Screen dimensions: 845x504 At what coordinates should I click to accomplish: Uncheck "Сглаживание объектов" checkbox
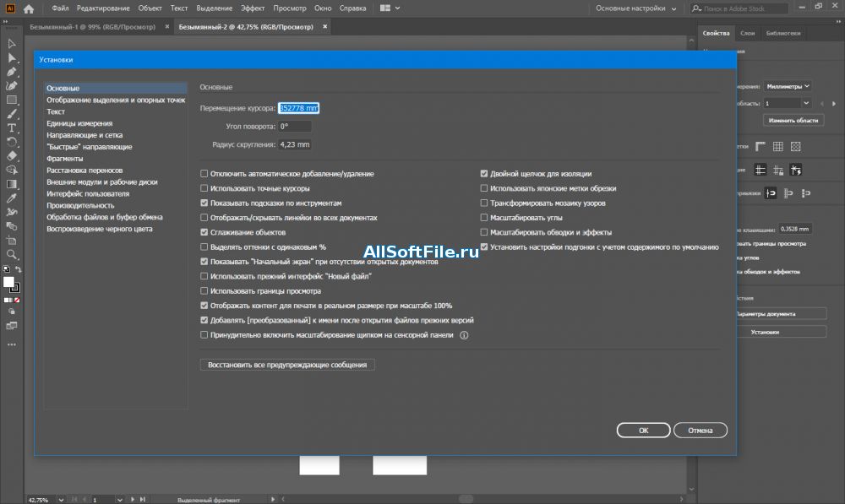coord(204,232)
